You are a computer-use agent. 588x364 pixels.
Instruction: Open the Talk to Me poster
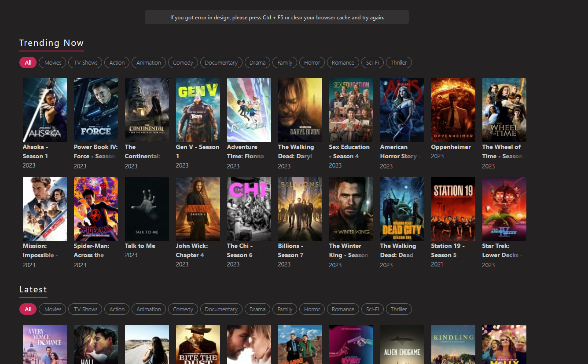click(147, 209)
